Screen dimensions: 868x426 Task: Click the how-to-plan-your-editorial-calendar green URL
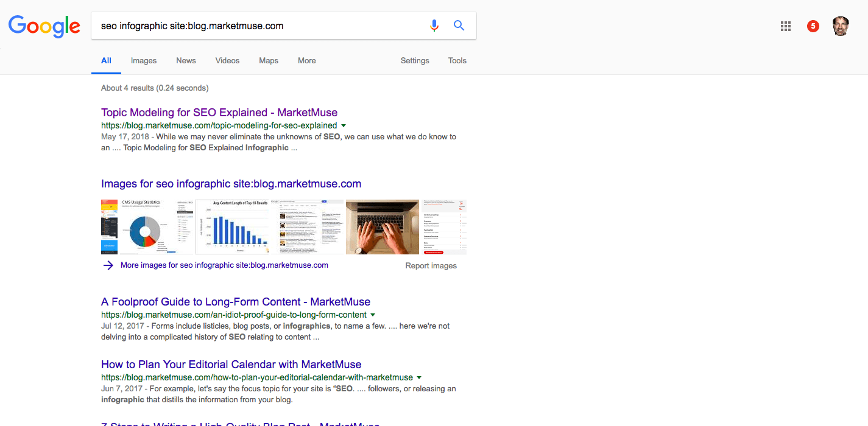(257, 378)
